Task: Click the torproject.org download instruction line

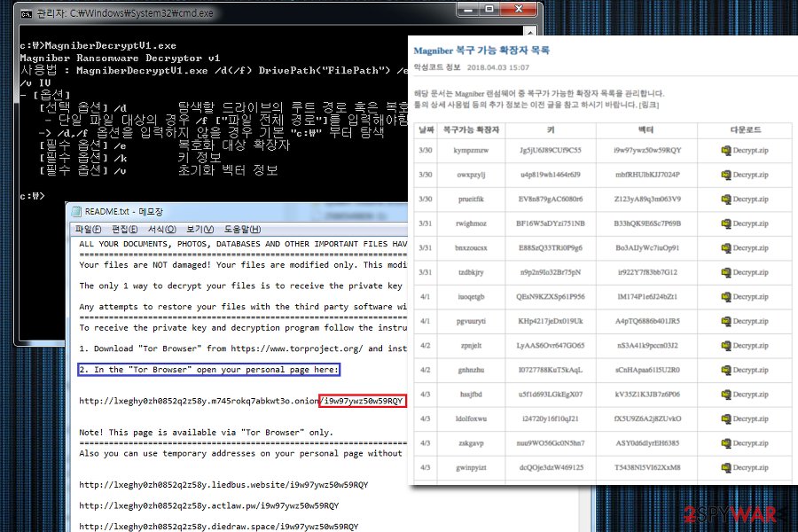Action: click(243, 348)
